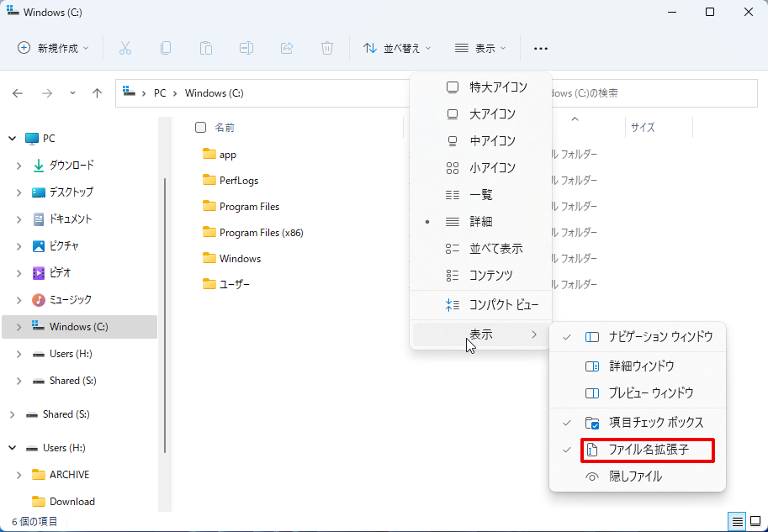Select ダウンロード in navigation pane
The width and height of the screenshot is (768, 532).
[x=72, y=166]
